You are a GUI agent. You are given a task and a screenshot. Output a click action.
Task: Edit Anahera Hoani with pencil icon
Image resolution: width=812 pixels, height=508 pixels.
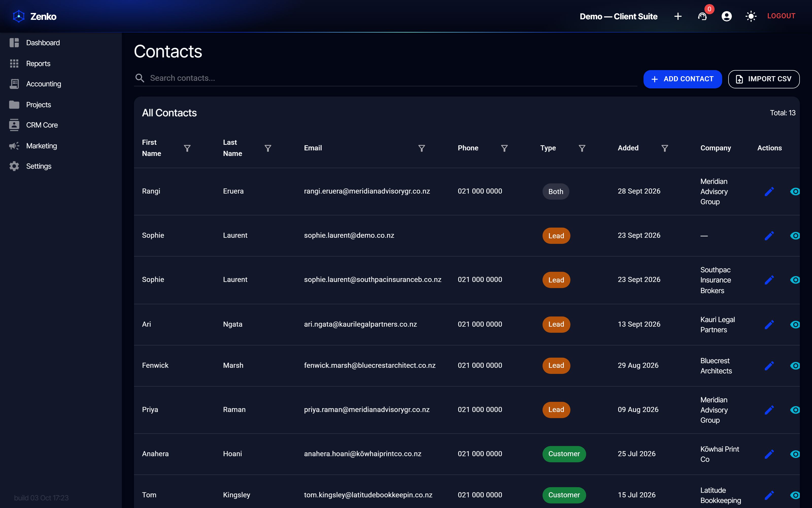[769, 454]
